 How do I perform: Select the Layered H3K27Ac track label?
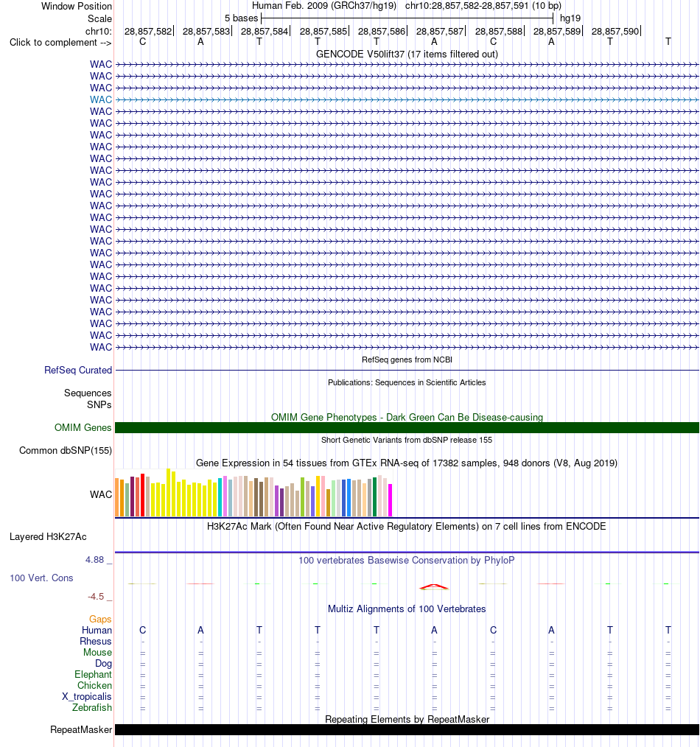pos(48,537)
